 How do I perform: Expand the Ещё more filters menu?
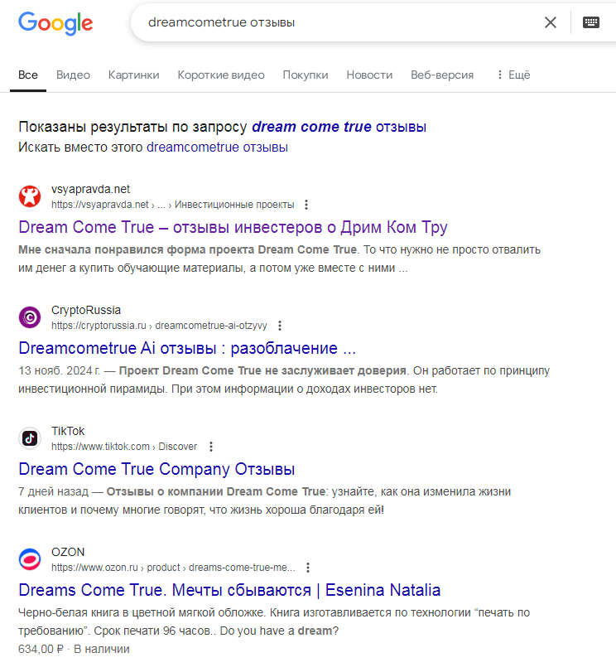click(x=513, y=75)
